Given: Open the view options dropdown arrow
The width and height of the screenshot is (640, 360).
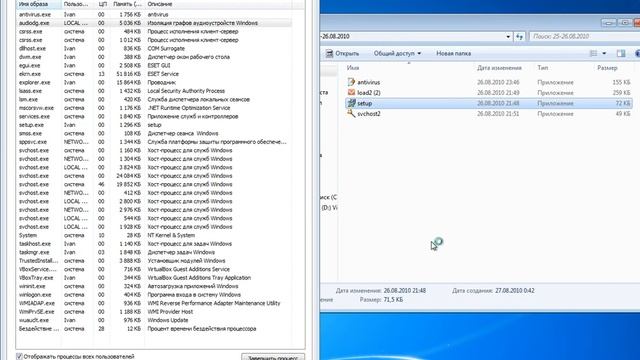Looking at the screenshot, I should click(604, 53).
